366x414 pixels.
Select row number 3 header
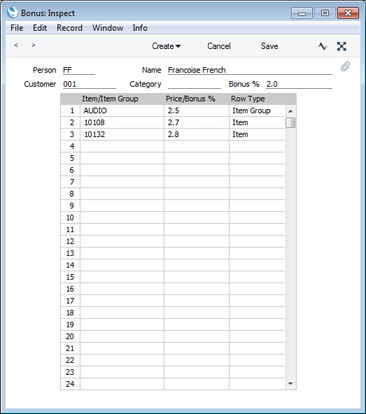(x=70, y=134)
